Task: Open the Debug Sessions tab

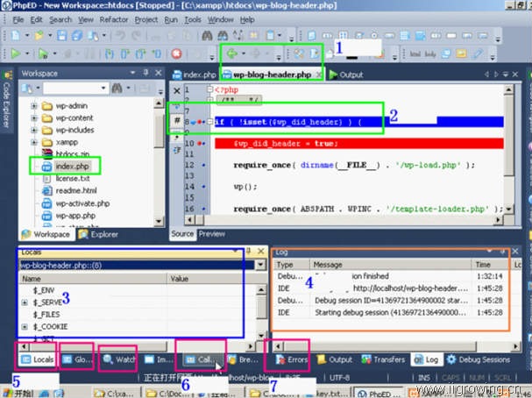Action: pyautogui.click(x=479, y=359)
